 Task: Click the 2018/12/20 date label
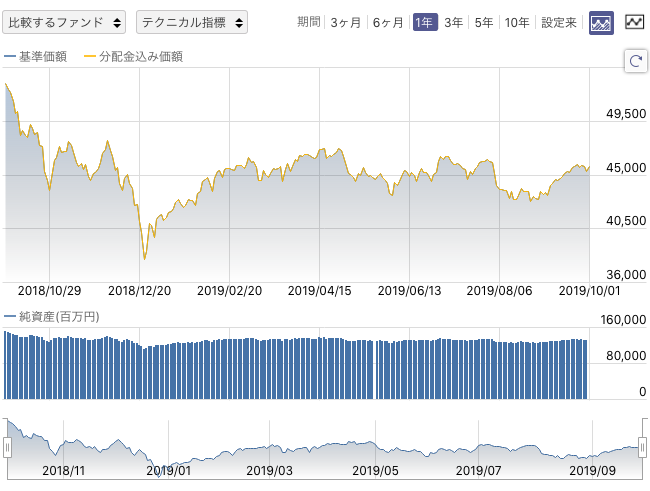(x=140, y=291)
